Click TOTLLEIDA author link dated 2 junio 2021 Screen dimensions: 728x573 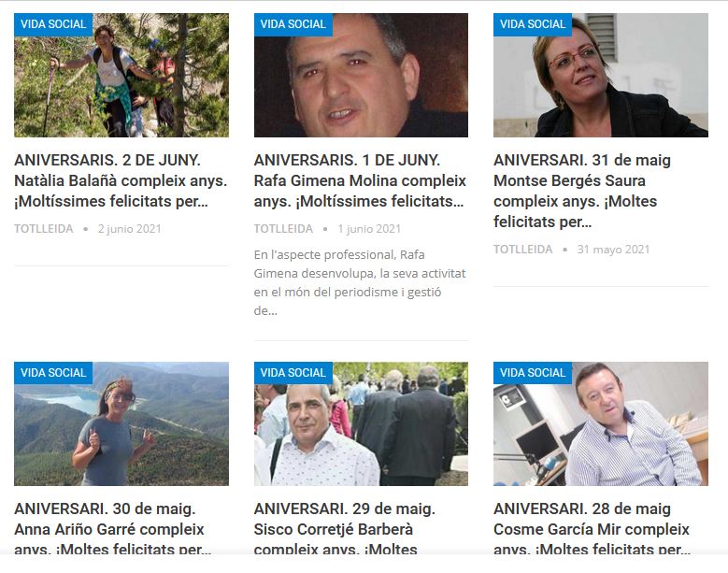point(44,229)
